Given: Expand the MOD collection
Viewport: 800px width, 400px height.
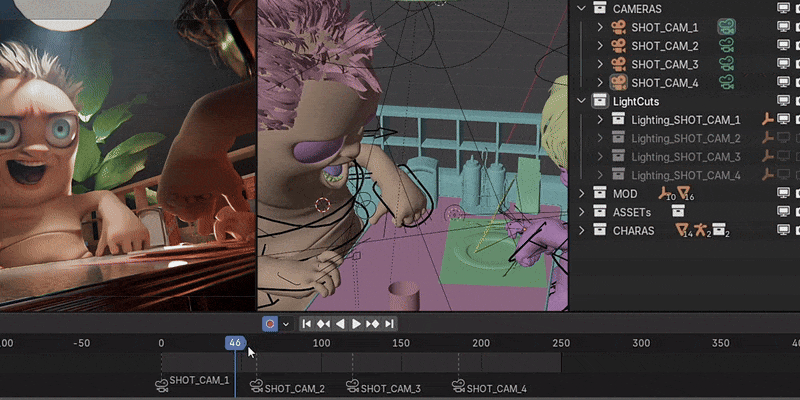Looking at the screenshot, I should tap(581, 193).
